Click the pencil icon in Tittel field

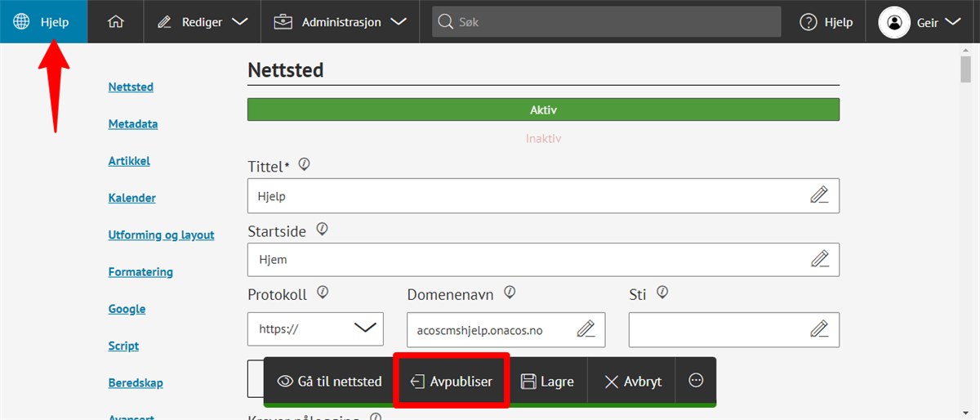point(818,195)
